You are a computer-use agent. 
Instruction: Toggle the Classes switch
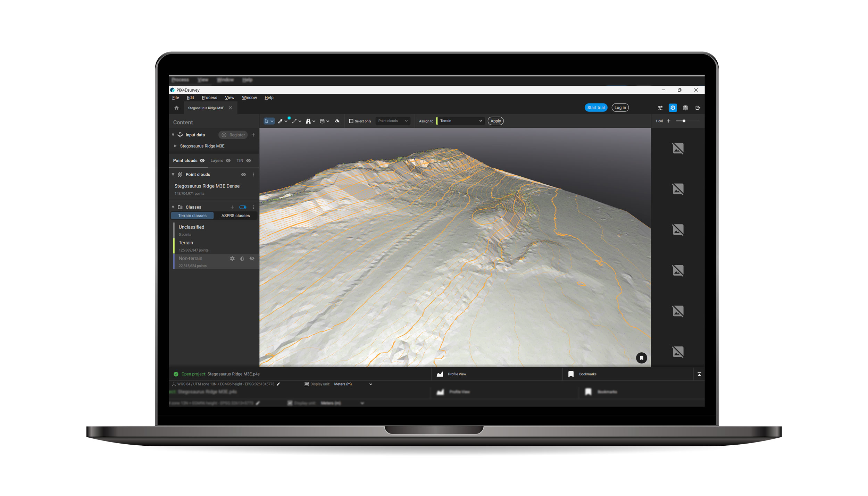point(243,207)
